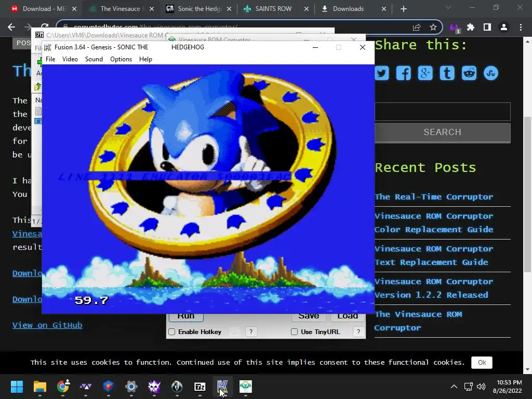
Task: Click the network icon in system tray
Action: click(469, 387)
